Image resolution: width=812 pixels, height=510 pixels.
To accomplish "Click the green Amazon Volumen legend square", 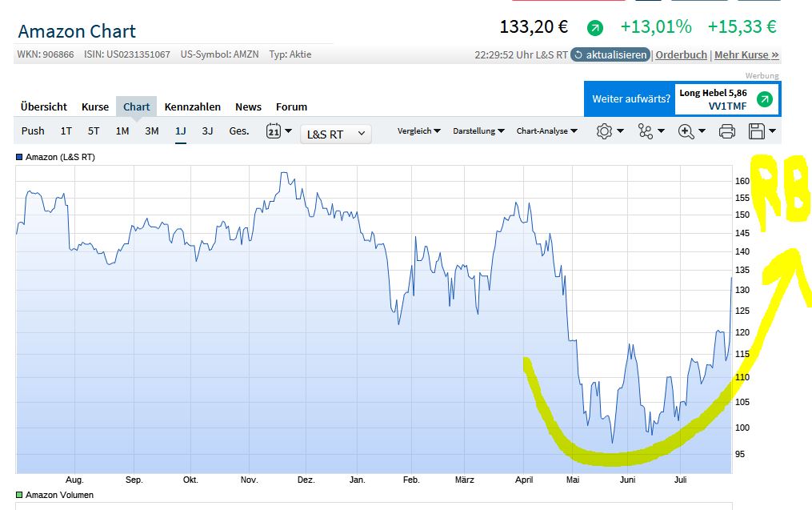I will click(x=19, y=495).
